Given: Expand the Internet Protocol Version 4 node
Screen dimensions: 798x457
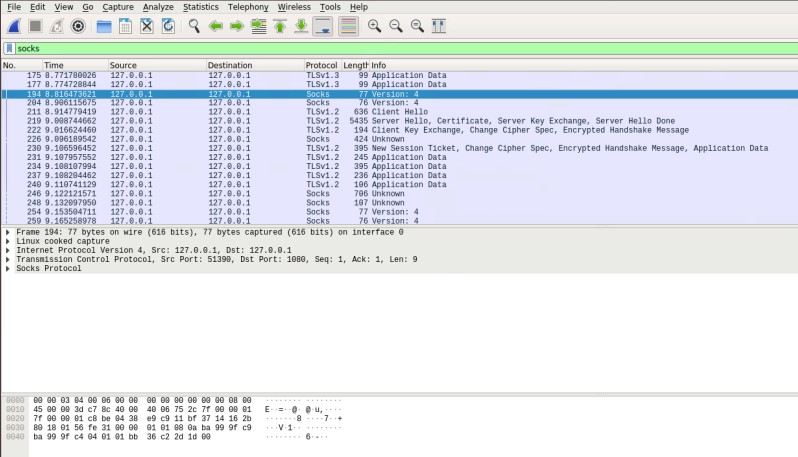Looking at the screenshot, I should click(8, 250).
